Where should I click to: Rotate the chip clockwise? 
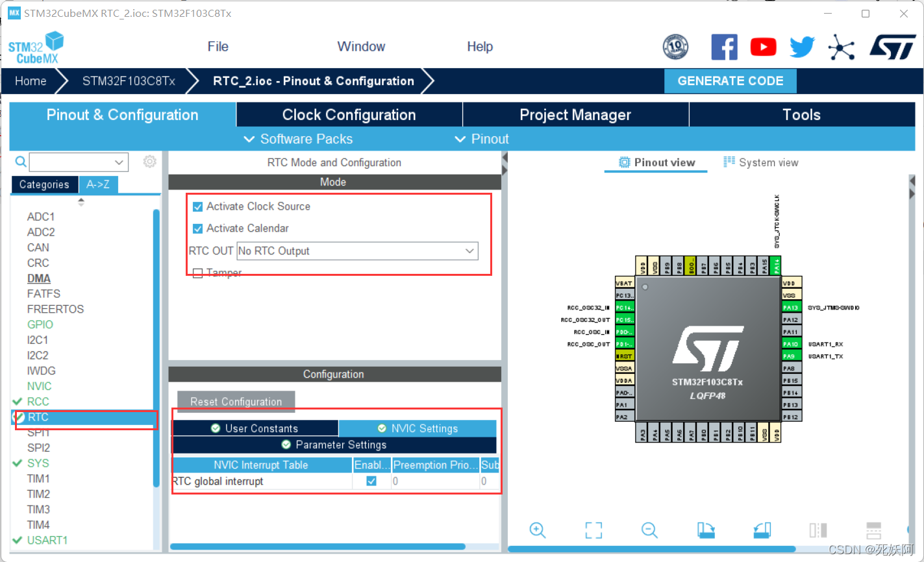[706, 530]
